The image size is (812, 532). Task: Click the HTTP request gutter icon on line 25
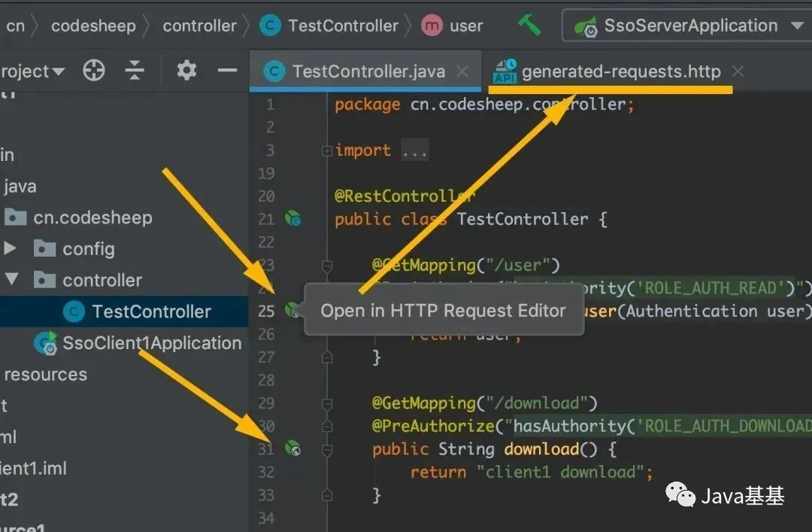pos(292,310)
